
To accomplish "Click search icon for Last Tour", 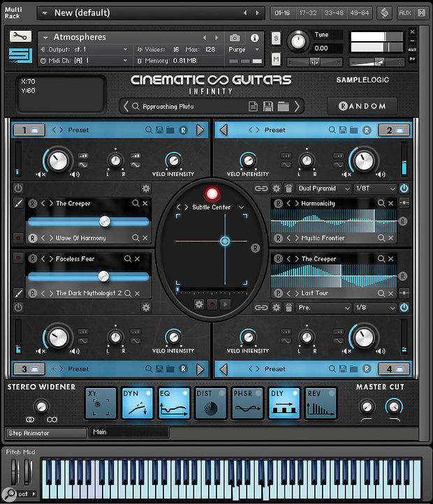I will 381,292.
